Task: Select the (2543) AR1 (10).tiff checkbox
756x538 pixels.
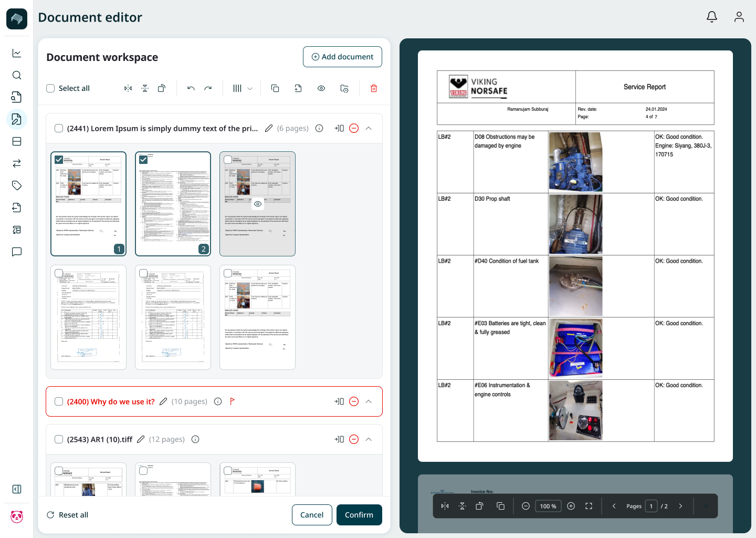Action: (x=59, y=439)
